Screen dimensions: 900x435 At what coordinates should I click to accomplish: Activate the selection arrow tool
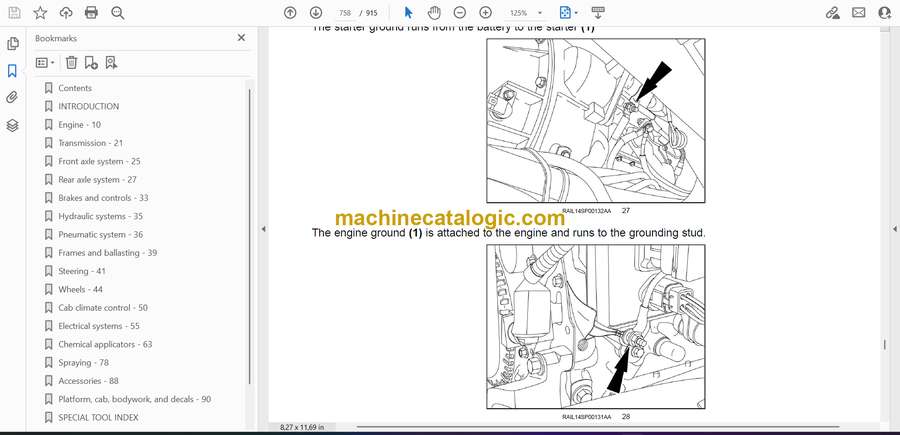[408, 13]
